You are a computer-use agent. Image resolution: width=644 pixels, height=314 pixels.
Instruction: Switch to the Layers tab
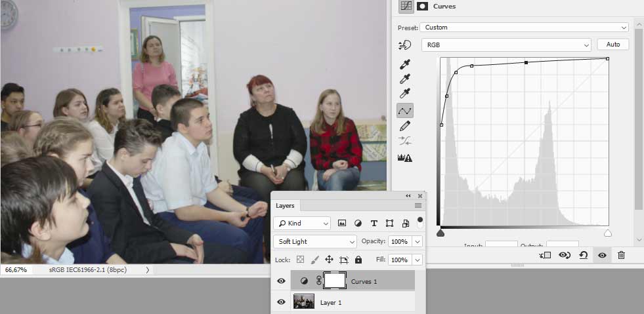[x=285, y=206]
